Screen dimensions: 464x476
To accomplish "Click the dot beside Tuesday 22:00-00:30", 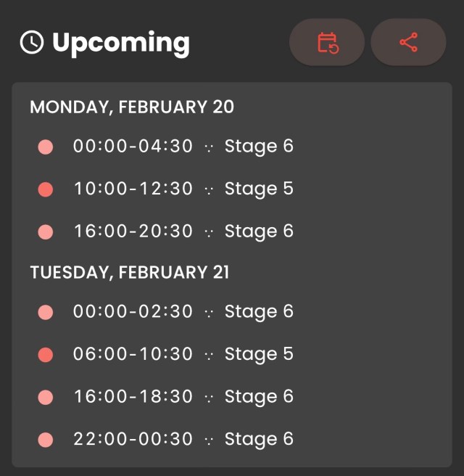I will point(46,440).
